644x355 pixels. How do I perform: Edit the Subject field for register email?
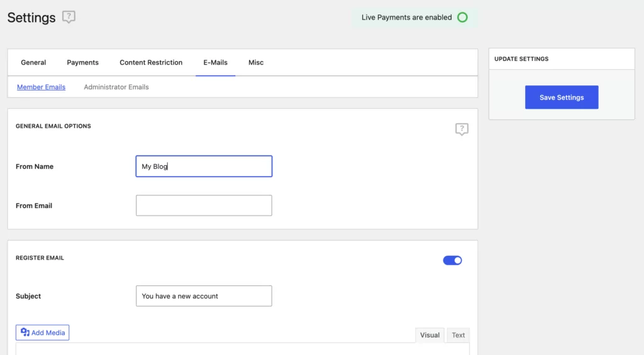click(204, 296)
